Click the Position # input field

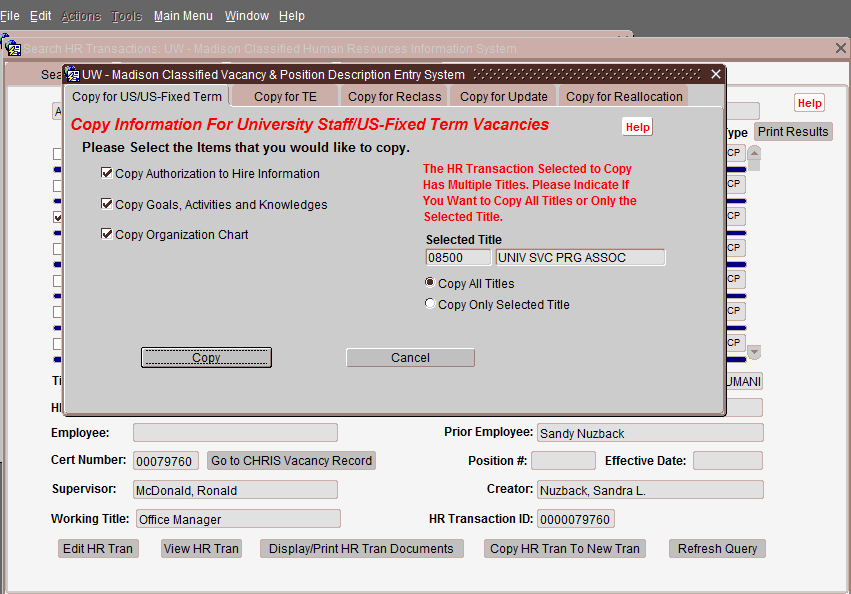[563, 460]
